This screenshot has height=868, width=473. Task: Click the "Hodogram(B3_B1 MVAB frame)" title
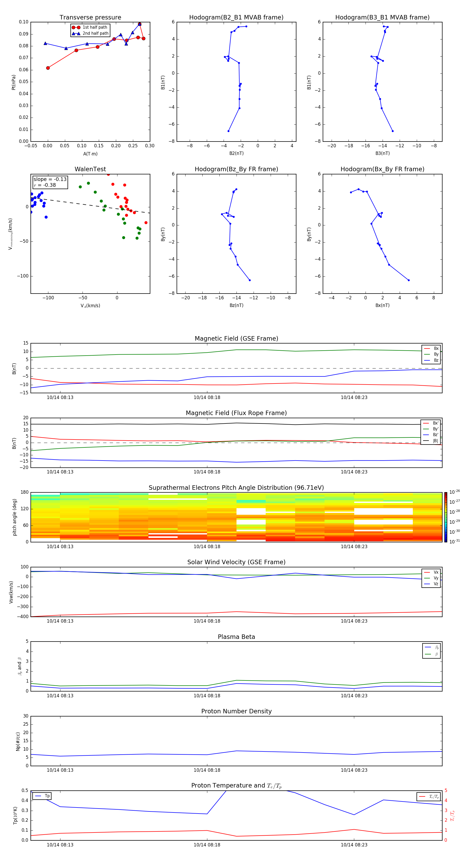[382, 18]
